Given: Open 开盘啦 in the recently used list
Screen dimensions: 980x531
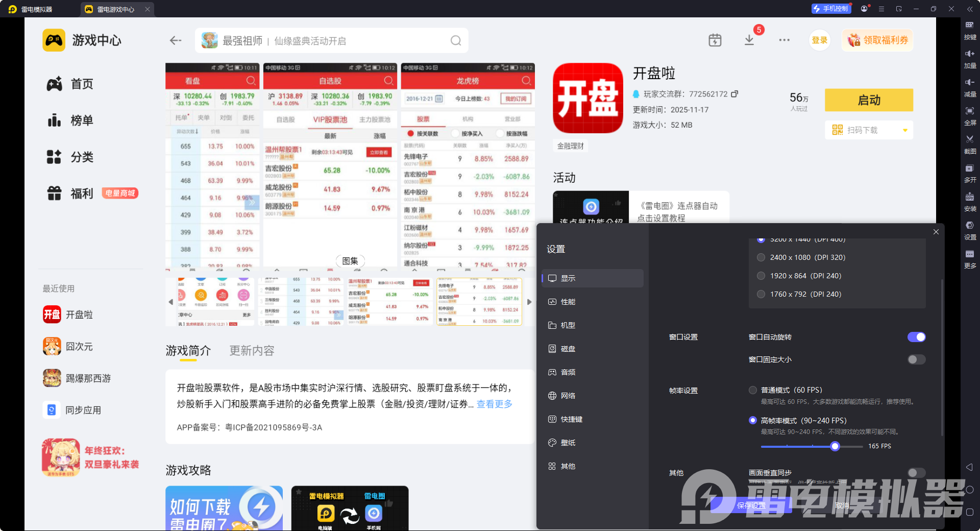Looking at the screenshot, I should (x=68, y=315).
